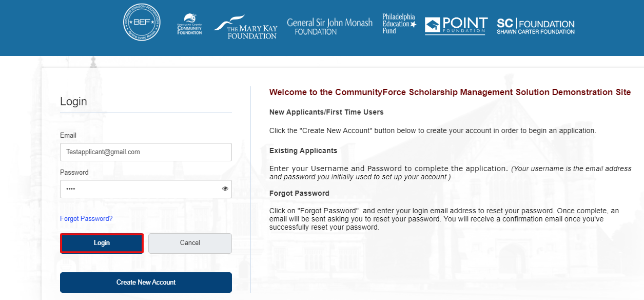The image size is (644, 300).
Task: Show password using the eye icon
Action: (x=225, y=189)
